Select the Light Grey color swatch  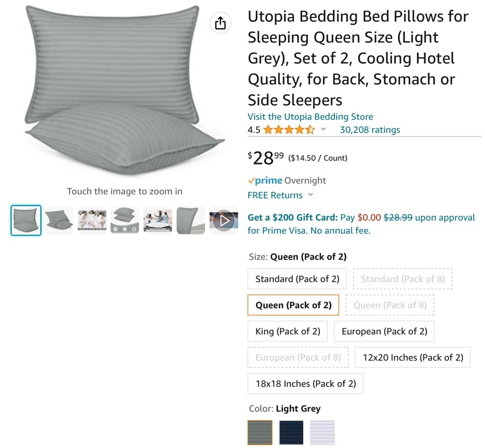click(260, 432)
